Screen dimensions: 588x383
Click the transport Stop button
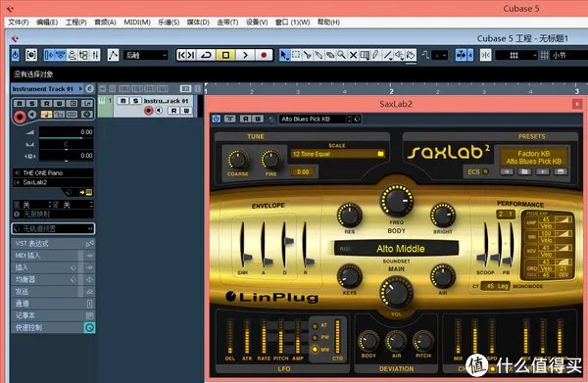tap(225, 55)
